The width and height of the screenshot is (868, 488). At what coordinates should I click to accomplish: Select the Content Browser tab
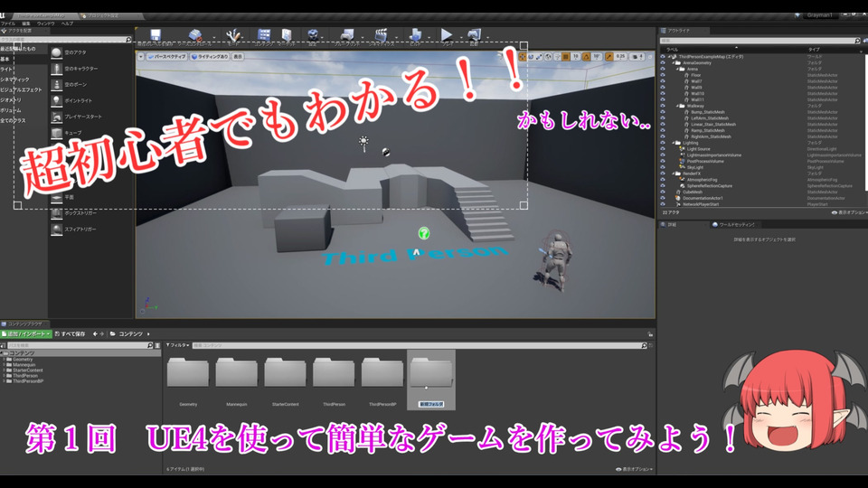[x=24, y=324]
